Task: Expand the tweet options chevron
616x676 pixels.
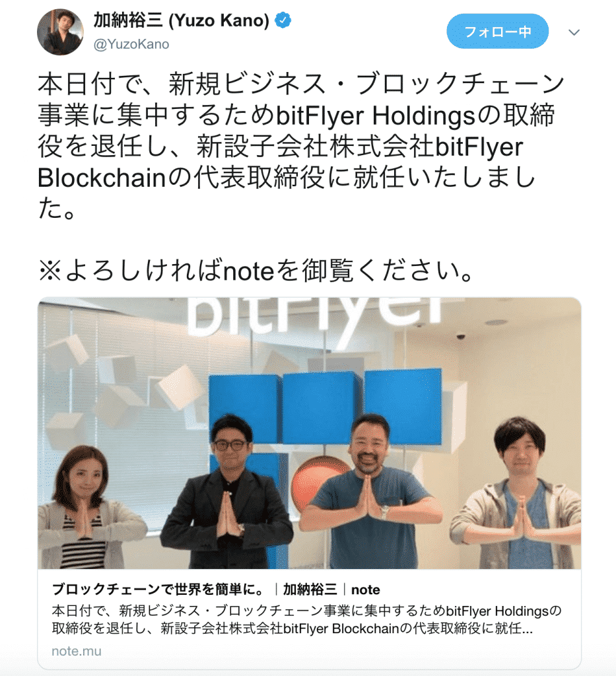Action: coord(574,32)
